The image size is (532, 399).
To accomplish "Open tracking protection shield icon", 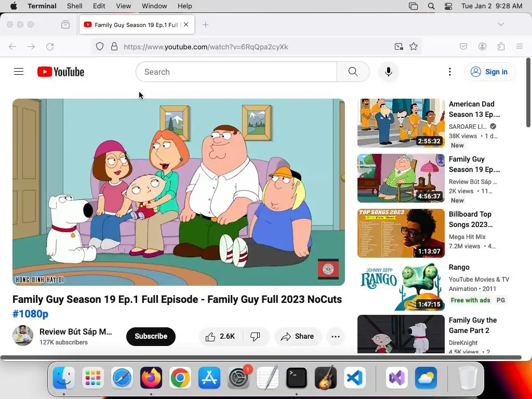I will click(x=99, y=46).
